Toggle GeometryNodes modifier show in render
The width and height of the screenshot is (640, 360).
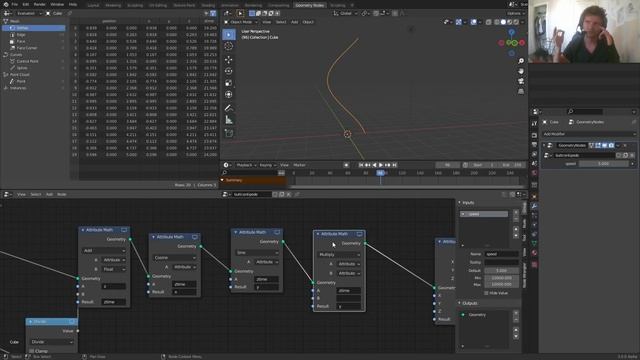click(x=611, y=145)
